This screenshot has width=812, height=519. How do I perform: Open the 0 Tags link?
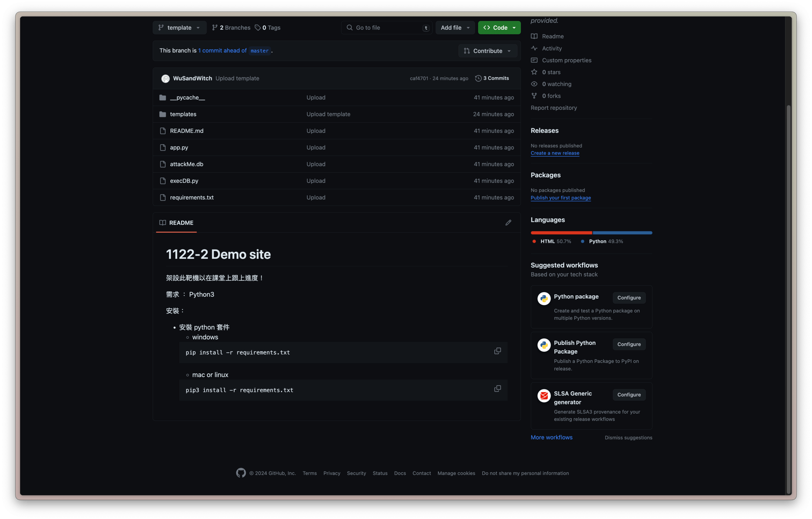click(268, 28)
